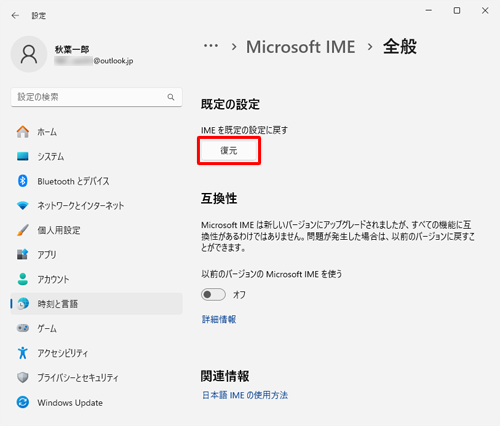
Task: Click the back arrow in the title bar
Action: 15,16
